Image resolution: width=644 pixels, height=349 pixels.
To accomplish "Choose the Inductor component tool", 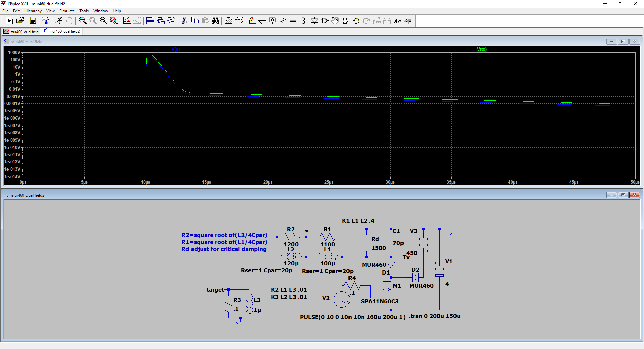I will coord(304,21).
